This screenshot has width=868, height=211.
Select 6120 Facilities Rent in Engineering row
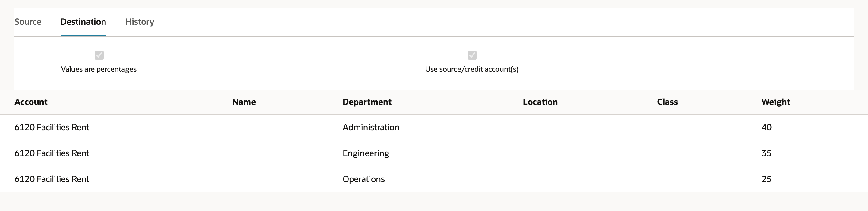(x=52, y=153)
